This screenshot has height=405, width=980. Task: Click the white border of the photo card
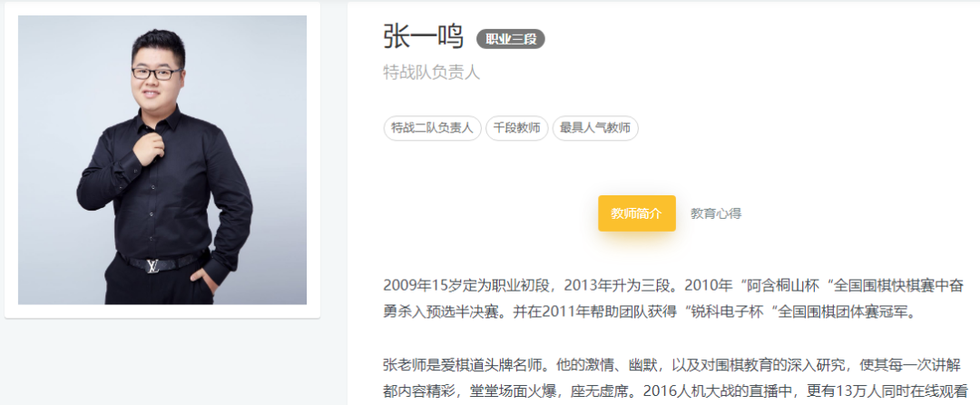click(x=162, y=311)
